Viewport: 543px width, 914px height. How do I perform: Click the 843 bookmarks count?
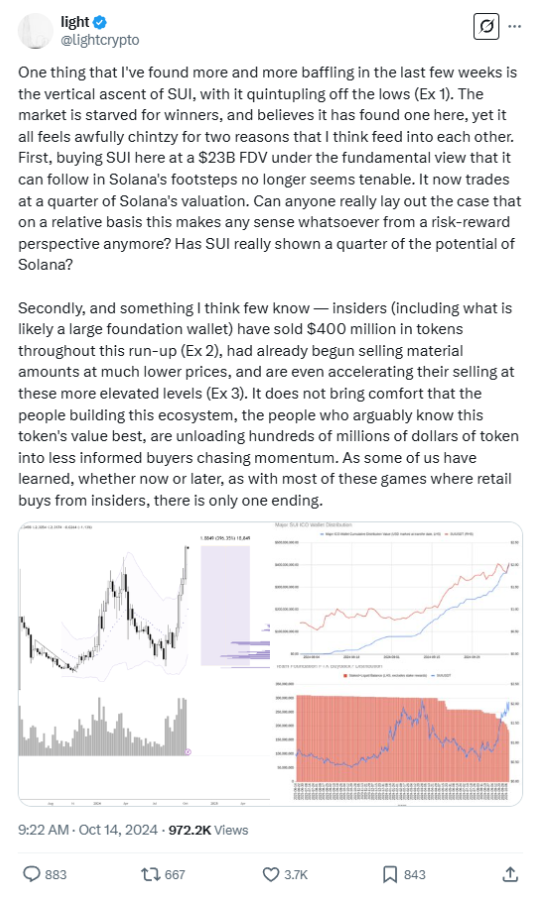(415, 874)
